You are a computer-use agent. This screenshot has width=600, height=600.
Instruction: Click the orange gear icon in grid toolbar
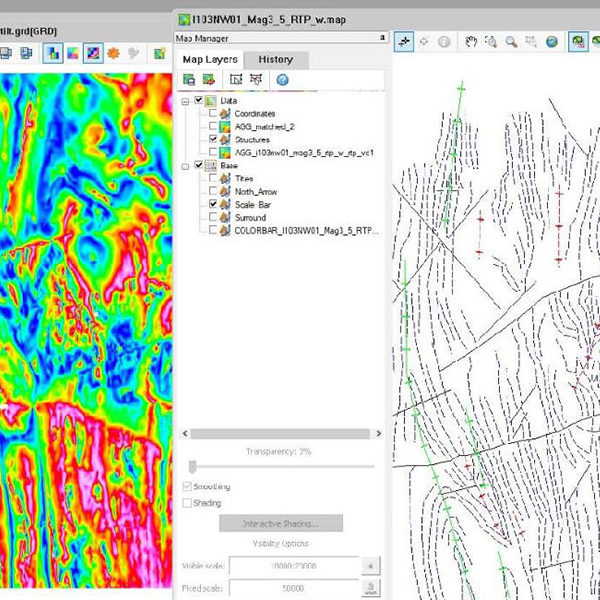113,52
